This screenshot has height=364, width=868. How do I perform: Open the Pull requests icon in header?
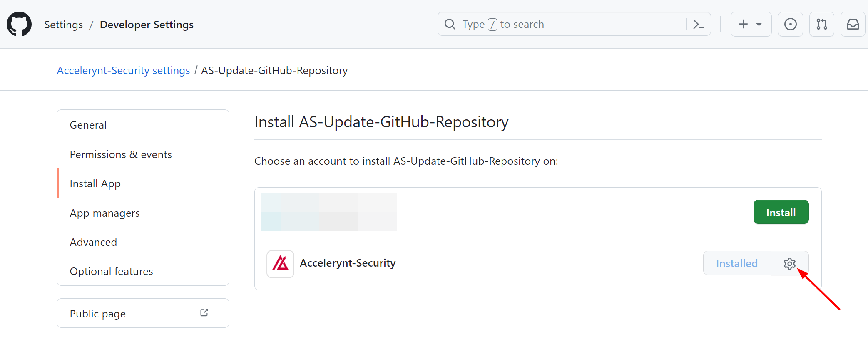(x=821, y=24)
